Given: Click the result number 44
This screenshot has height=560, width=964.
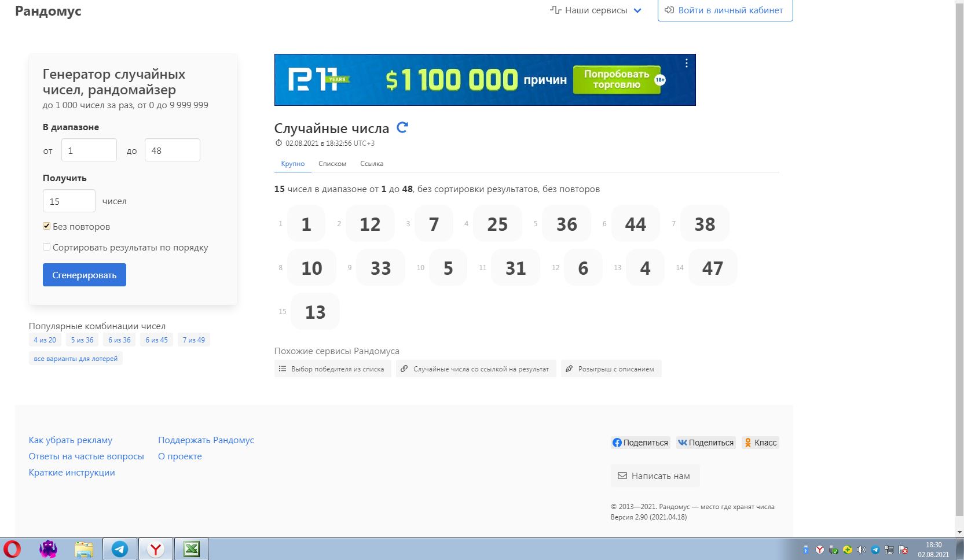Looking at the screenshot, I should click(636, 224).
